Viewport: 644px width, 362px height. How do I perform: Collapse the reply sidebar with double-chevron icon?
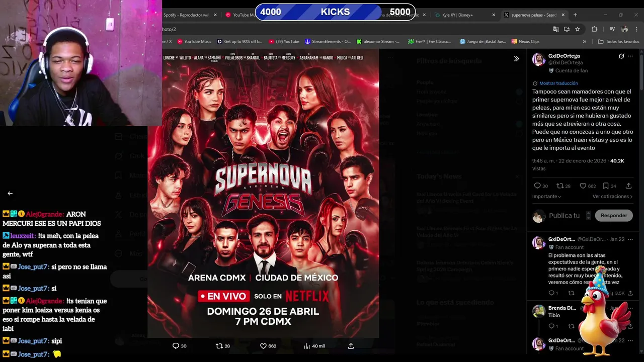tap(516, 59)
